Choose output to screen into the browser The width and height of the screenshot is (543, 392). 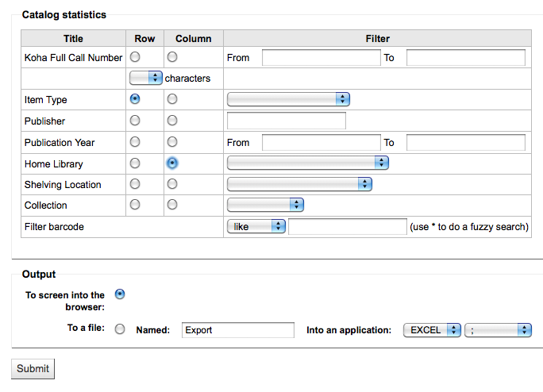coord(120,294)
